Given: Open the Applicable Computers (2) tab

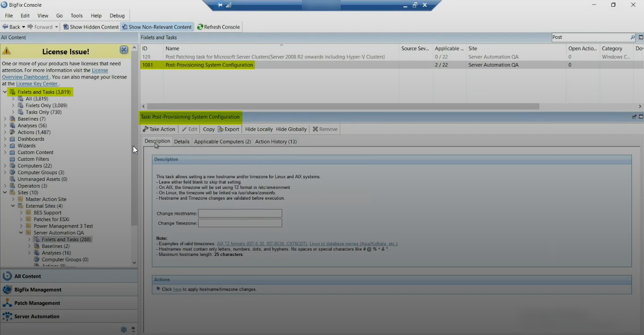Looking at the screenshot, I should (222, 142).
